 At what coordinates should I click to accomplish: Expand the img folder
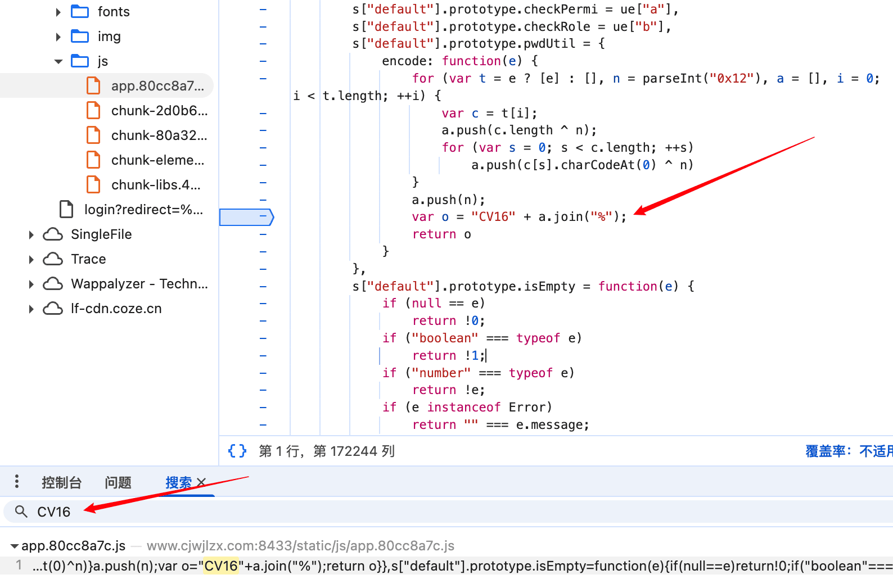[58, 37]
